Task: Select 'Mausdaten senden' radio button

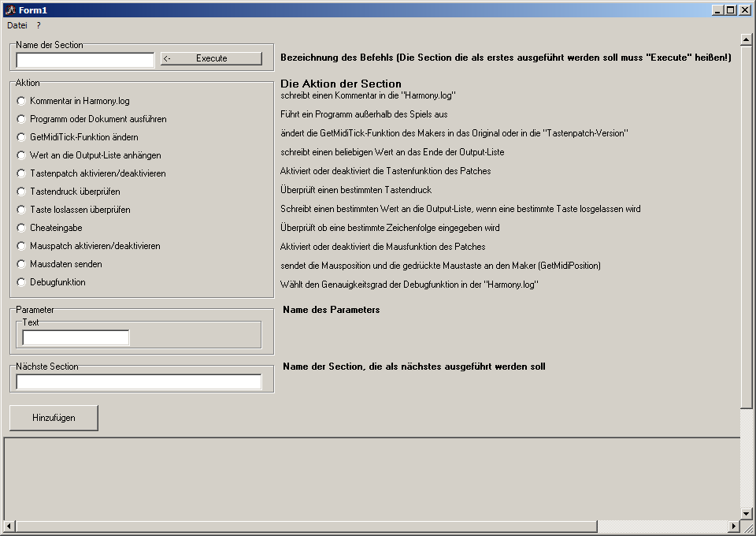Action: [21, 264]
